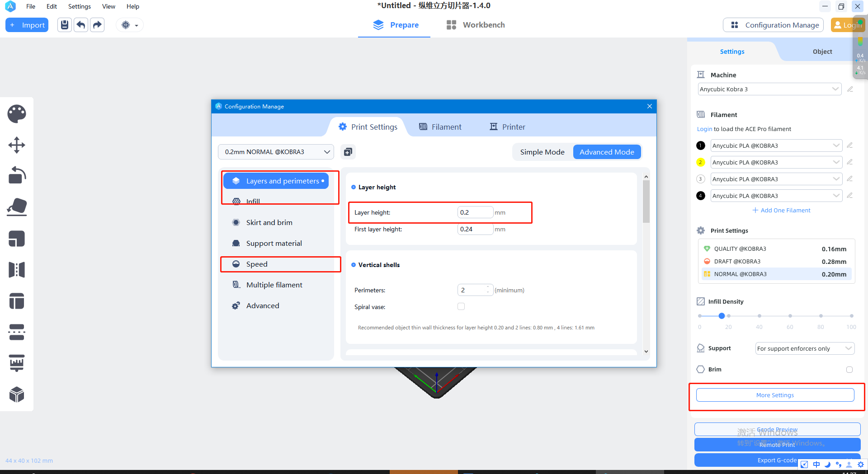868x474 pixels.
Task: Open Configuration Manage button in top bar
Action: pos(773,25)
